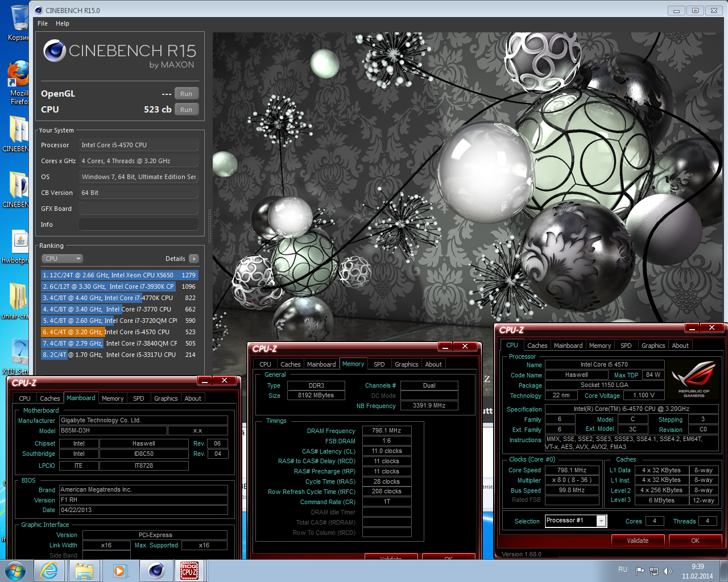Click OK in the right CPU-Z window
Image resolution: width=728 pixels, height=582 pixels.
pos(696,541)
